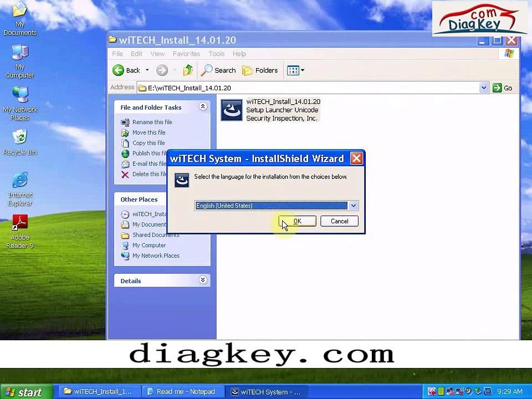Open the Favorites menu in Explorer

coord(186,54)
